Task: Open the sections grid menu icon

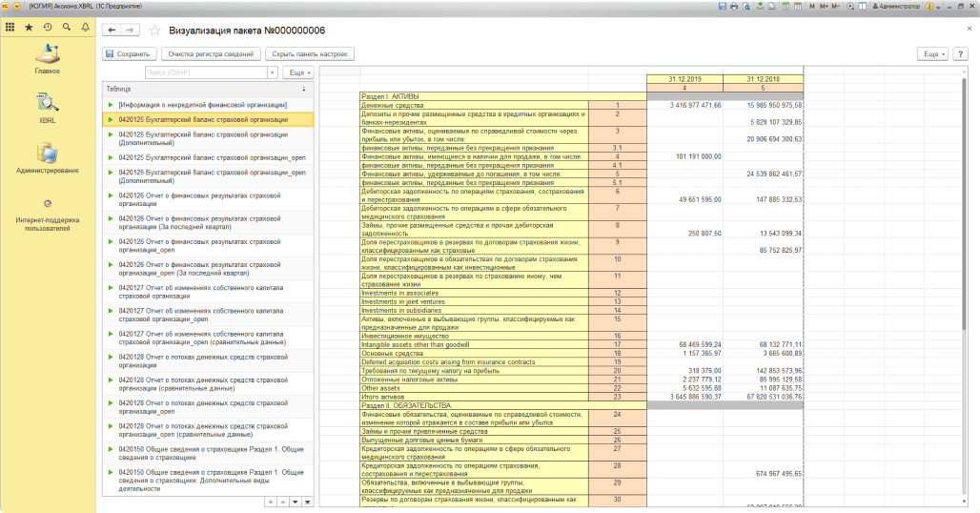Action: [10, 28]
